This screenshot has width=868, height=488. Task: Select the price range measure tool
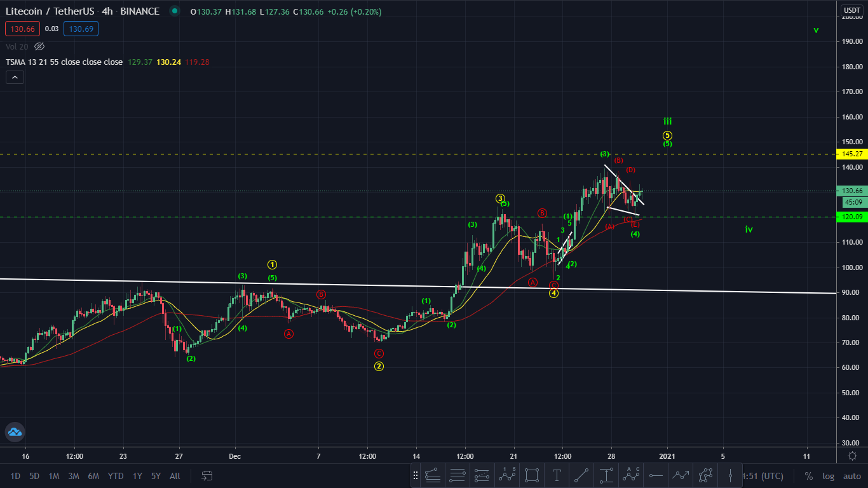(x=607, y=475)
